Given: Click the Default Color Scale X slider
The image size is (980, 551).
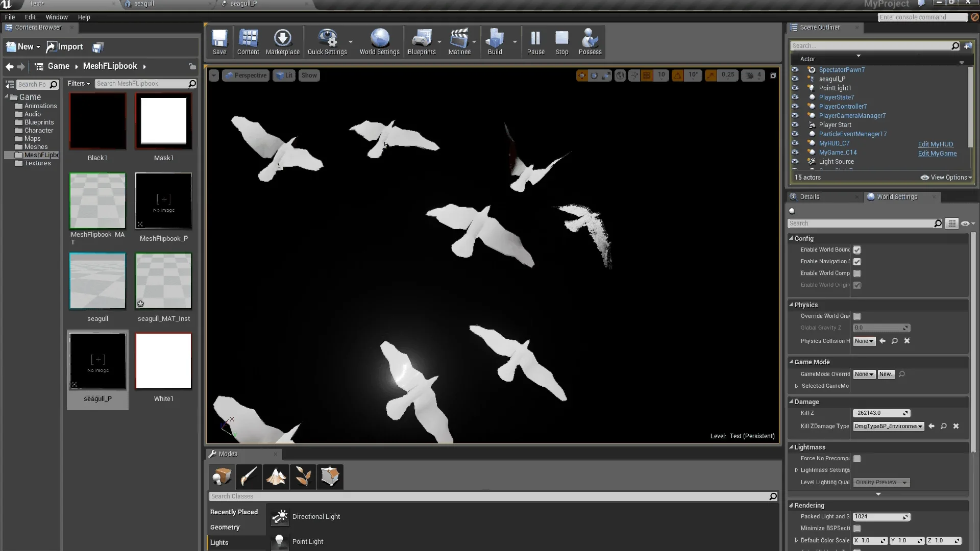Looking at the screenshot, I should [x=870, y=540].
